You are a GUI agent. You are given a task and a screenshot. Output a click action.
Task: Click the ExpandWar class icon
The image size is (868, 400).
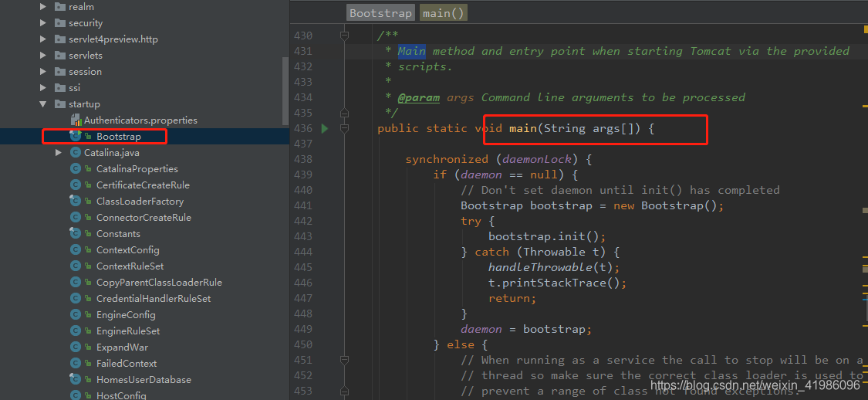tap(76, 347)
